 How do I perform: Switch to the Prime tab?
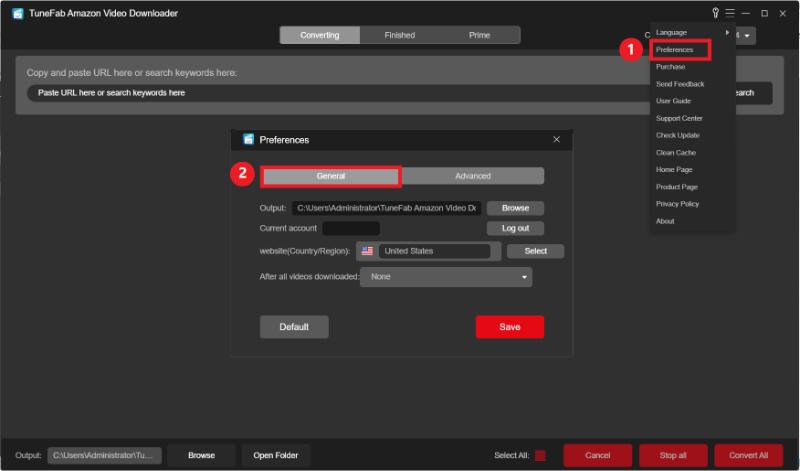(x=479, y=35)
